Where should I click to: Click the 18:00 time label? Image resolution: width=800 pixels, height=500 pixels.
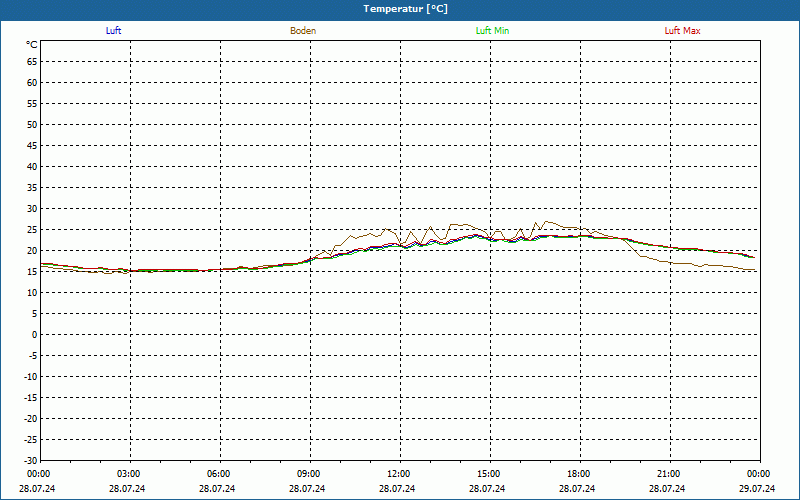coord(579,474)
